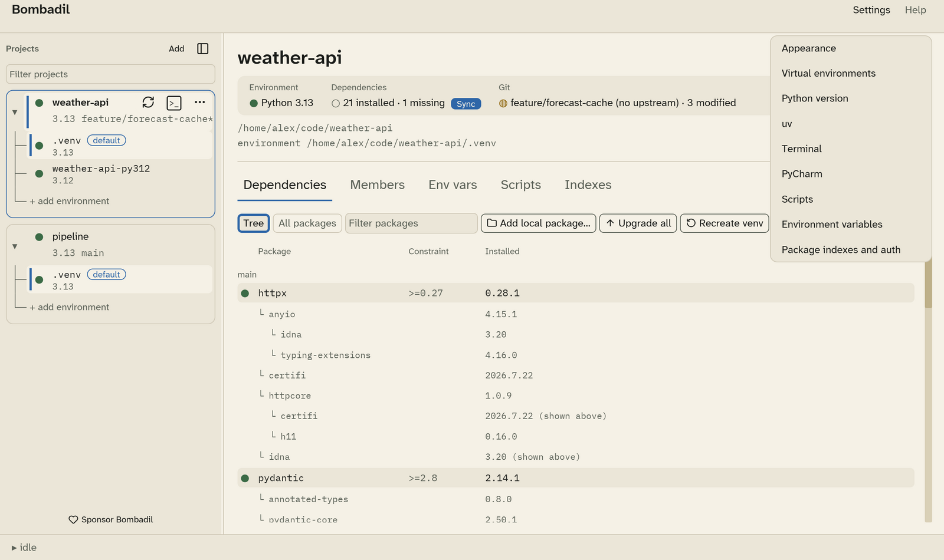
Task: Collapse the weather-api project tree
Action: pos(15,112)
